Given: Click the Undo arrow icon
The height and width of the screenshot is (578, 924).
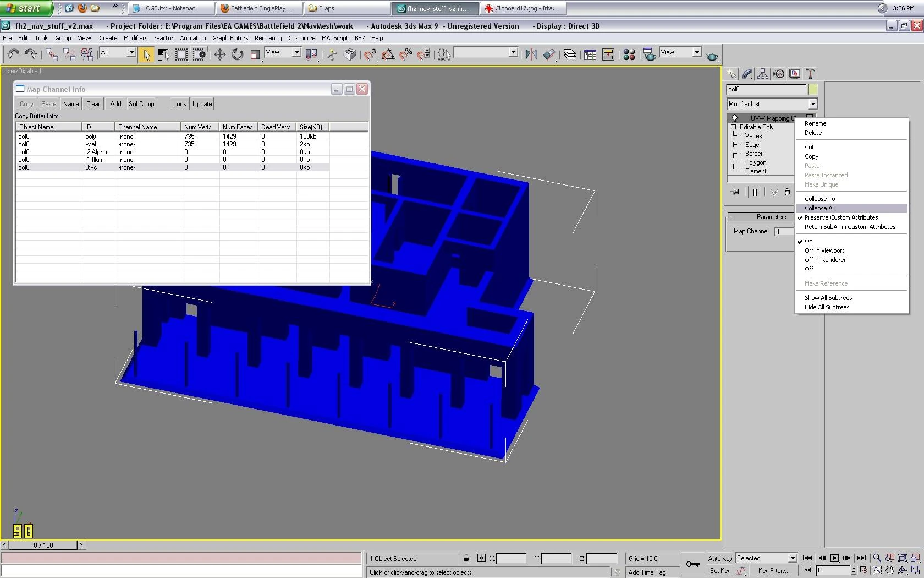Looking at the screenshot, I should (x=13, y=54).
